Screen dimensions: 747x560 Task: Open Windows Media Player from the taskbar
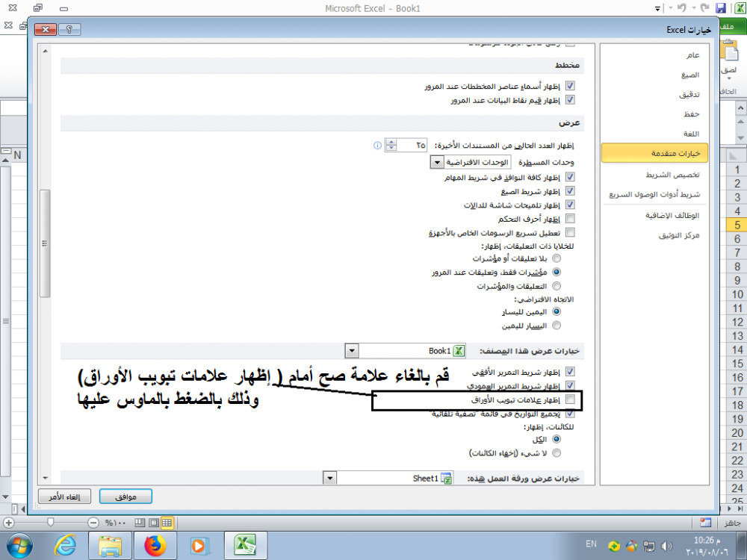(x=199, y=546)
